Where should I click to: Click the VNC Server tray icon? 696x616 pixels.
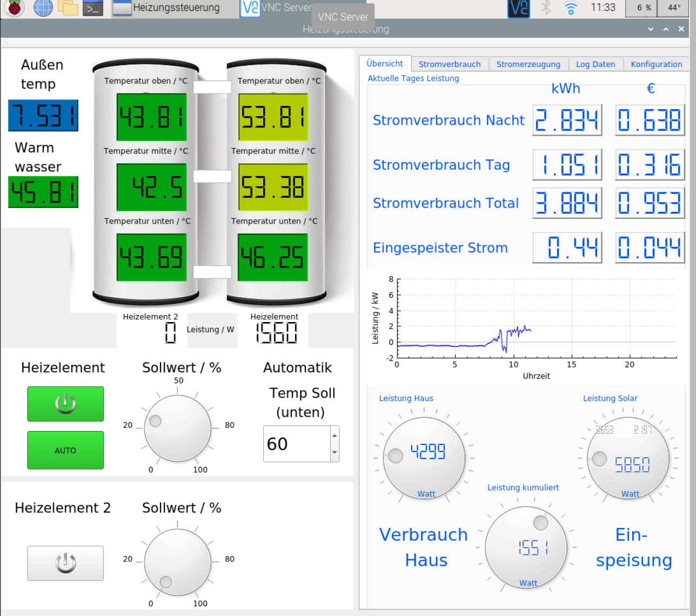pos(519,8)
